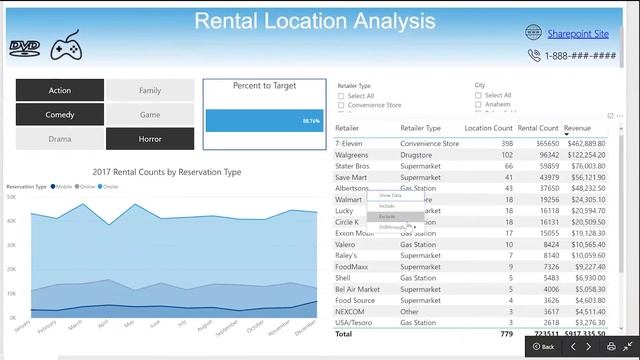Choose Include in the context menu

pyautogui.click(x=395, y=206)
